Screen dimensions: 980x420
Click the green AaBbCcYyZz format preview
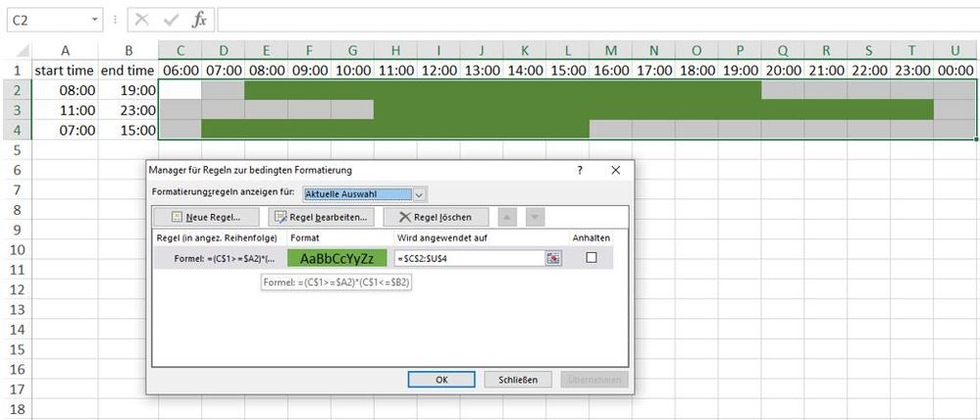(x=337, y=258)
